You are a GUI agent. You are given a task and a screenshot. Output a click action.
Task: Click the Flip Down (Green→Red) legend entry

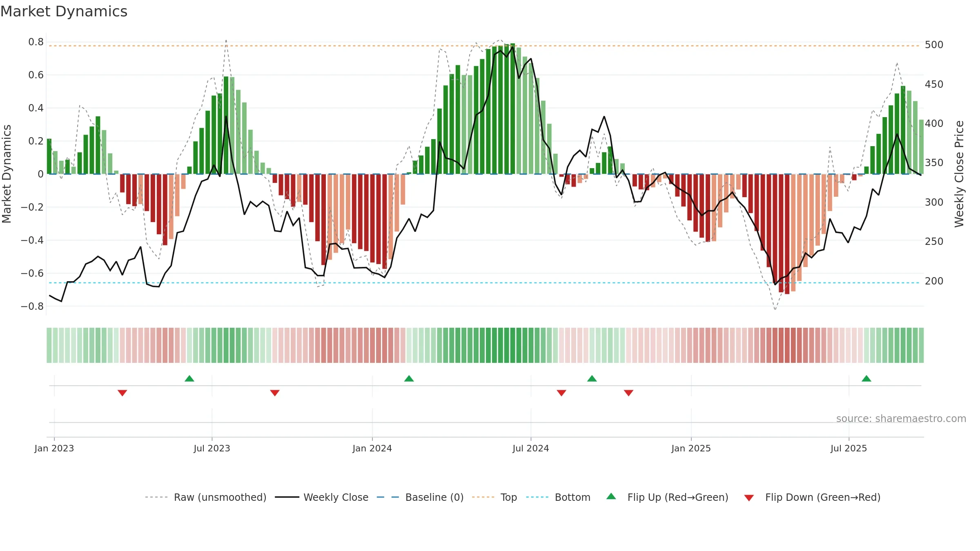tap(812, 497)
